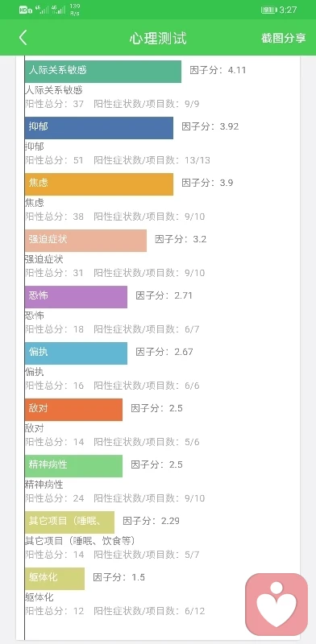Select the blue 抑郁 bar
The image size is (316, 644).
tap(98, 127)
